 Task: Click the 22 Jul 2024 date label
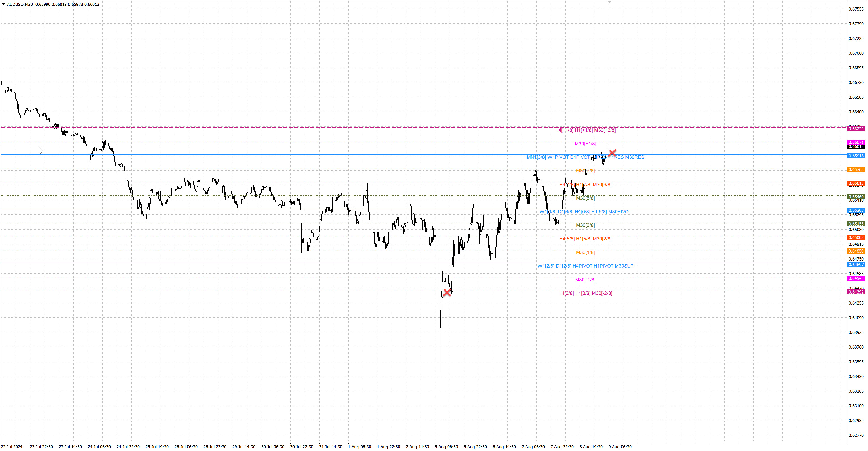tap(12, 447)
